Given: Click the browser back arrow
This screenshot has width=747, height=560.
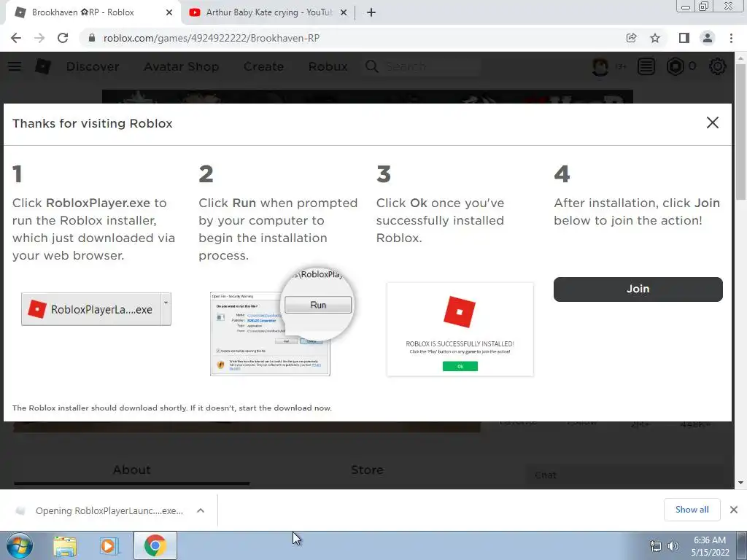Looking at the screenshot, I should point(16,38).
